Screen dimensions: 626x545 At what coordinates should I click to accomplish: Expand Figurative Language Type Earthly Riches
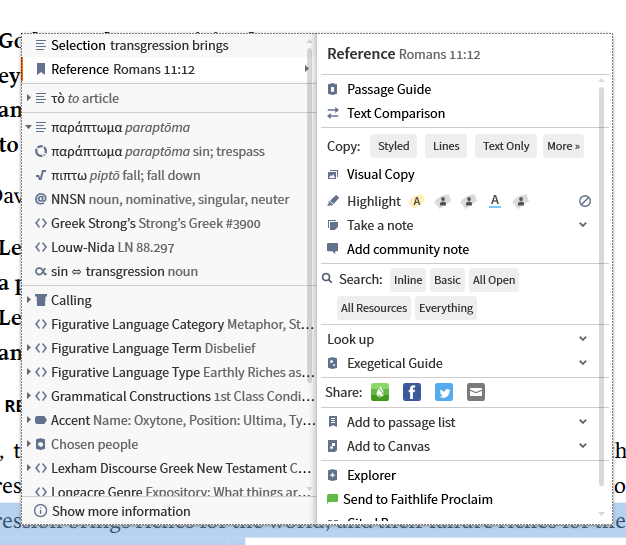tap(29, 372)
